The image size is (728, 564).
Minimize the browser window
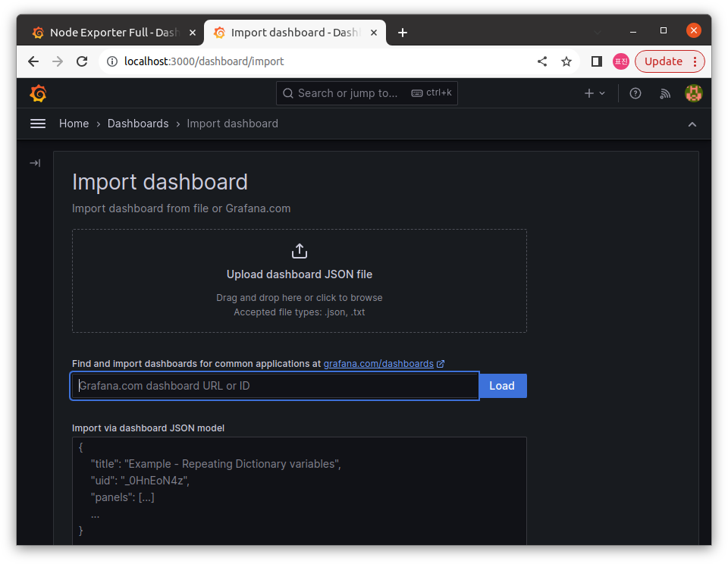[x=632, y=31]
